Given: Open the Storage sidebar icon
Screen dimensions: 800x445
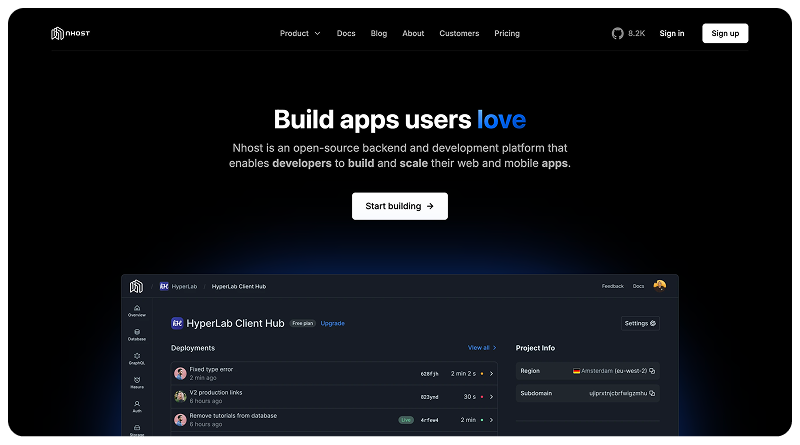Looking at the screenshot, I should pyautogui.click(x=137, y=430).
